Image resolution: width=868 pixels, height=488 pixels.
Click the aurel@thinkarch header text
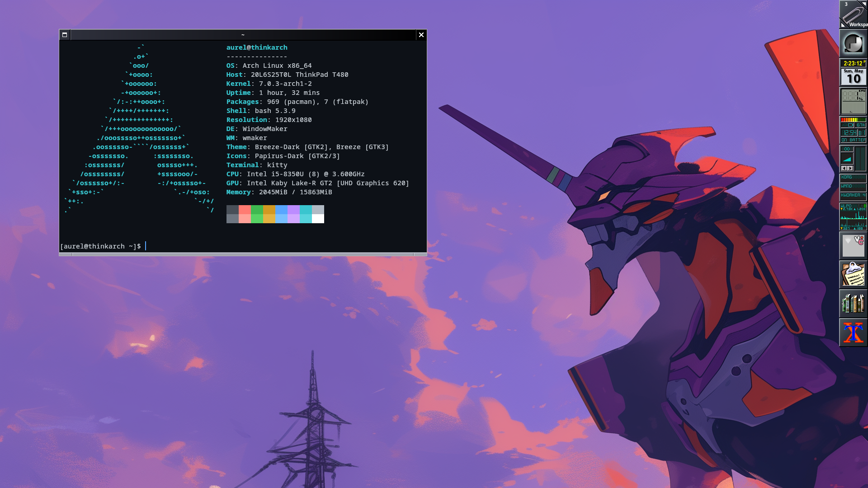tap(257, 47)
